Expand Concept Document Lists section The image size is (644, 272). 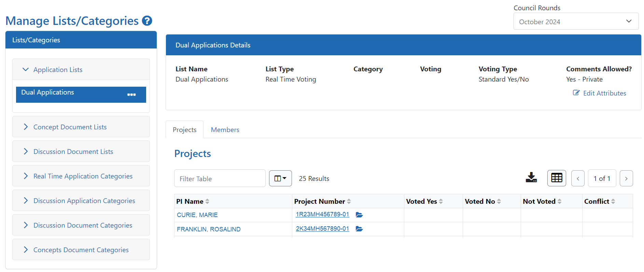coord(70,127)
